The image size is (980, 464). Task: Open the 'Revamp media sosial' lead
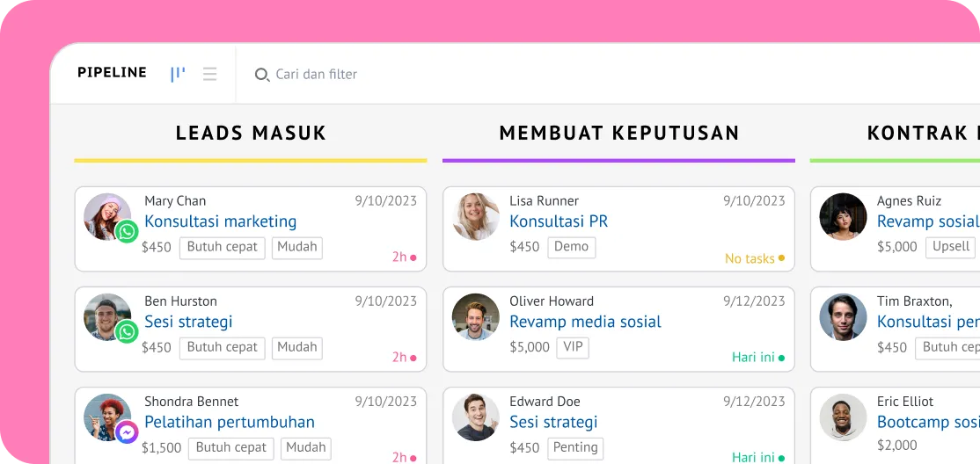585,322
